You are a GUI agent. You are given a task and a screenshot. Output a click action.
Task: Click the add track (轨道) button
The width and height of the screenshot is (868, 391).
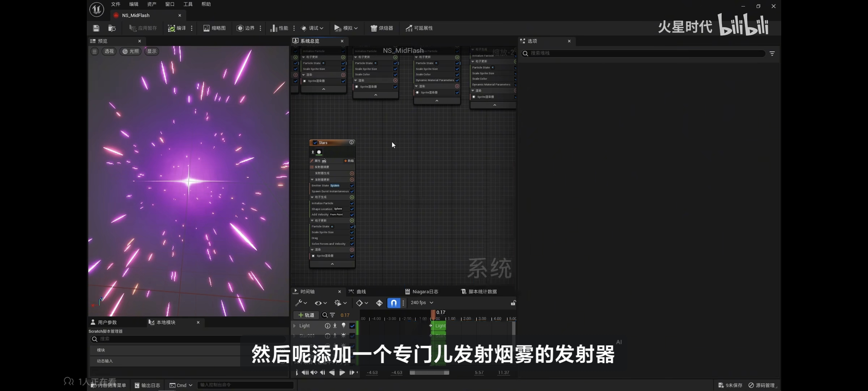click(306, 315)
